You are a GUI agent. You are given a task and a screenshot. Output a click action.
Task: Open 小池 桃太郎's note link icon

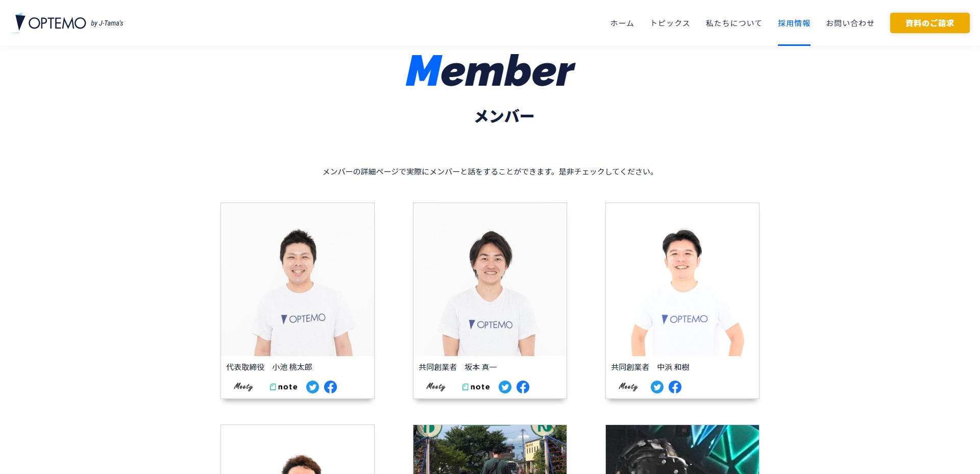coord(283,387)
